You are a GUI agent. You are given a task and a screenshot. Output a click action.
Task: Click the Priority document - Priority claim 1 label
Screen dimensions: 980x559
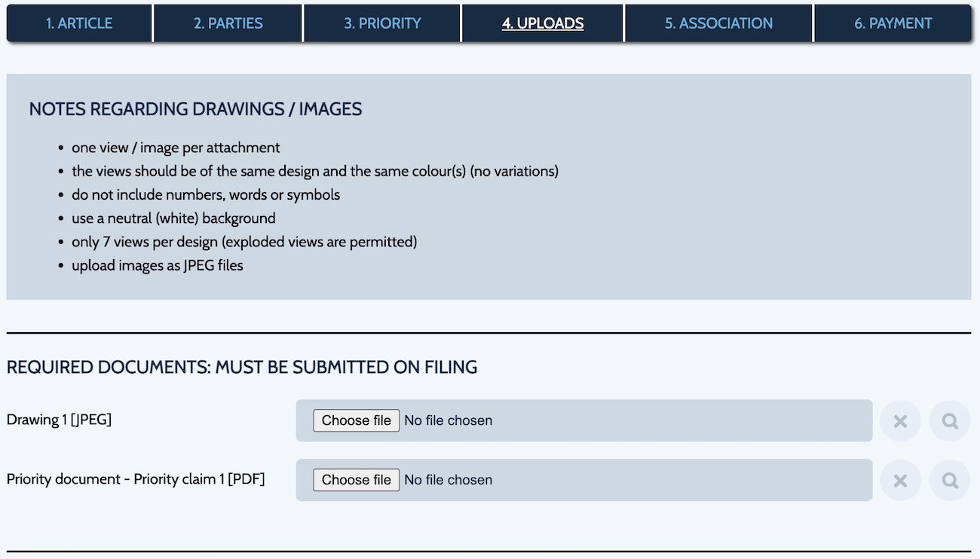[136, 479]
